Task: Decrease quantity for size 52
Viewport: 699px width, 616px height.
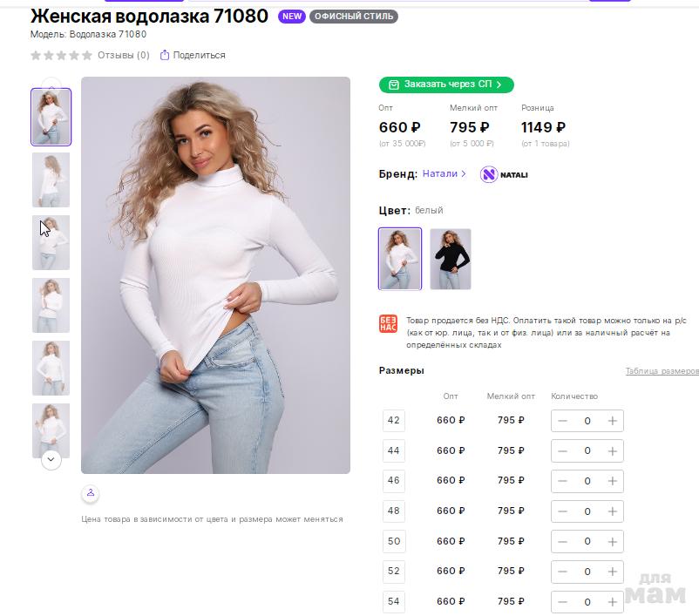Action: tap(562, 572)
